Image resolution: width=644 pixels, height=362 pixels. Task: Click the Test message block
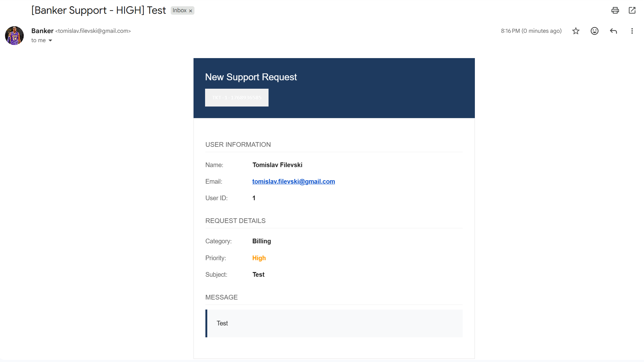(x=334, y=323)
